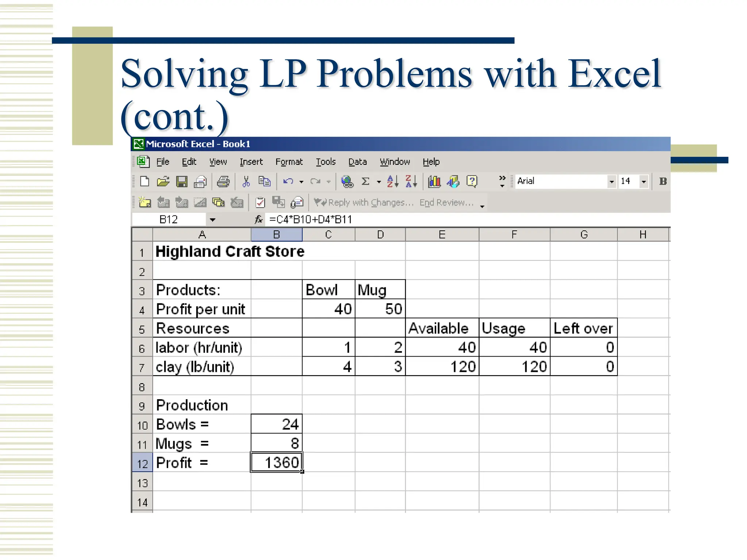The height and width of the screenshot is (560, 747).
Task: Select the Mugs cell containing 8
Action: (276, 443)
